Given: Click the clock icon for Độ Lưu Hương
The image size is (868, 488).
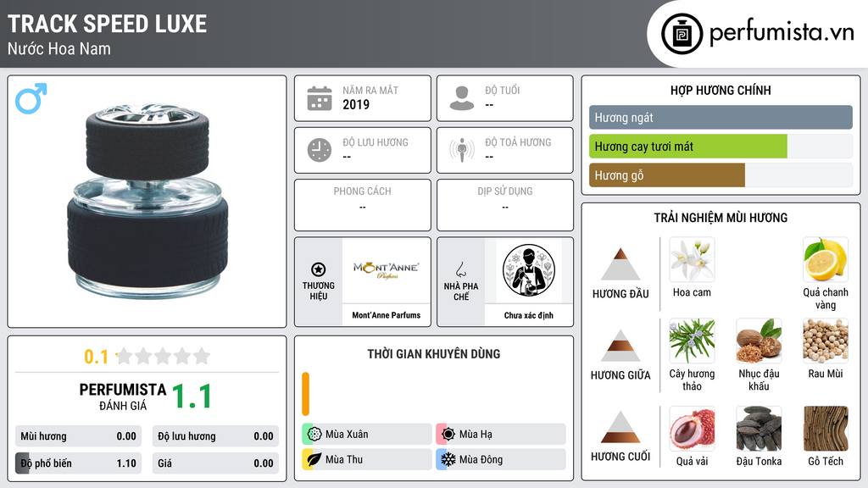Looking at the screenshot, I should pyautogui.click(x=320, y=150).
